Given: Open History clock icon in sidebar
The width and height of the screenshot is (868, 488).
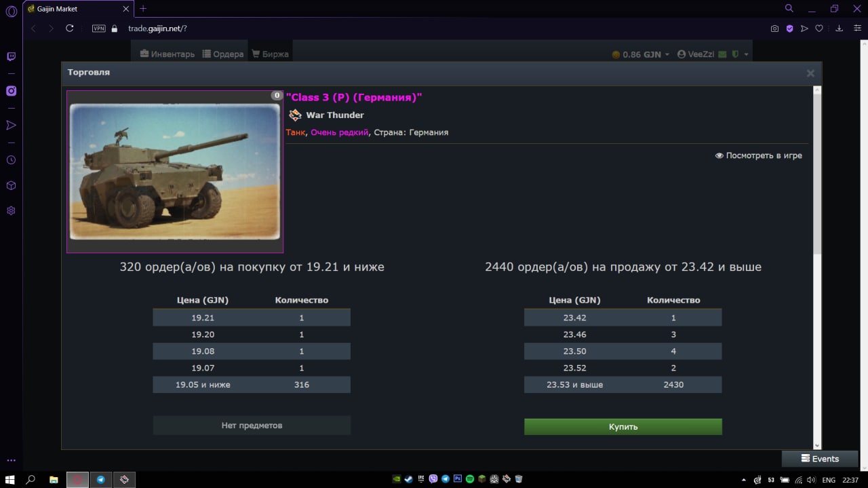Looking at the screenshot, I should click(x=11, y=160).
